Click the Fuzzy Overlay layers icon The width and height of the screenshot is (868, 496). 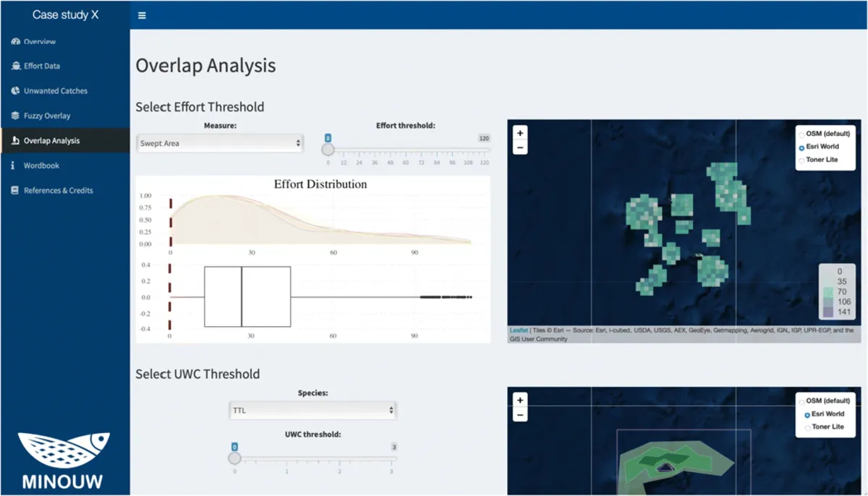[16, 116]
